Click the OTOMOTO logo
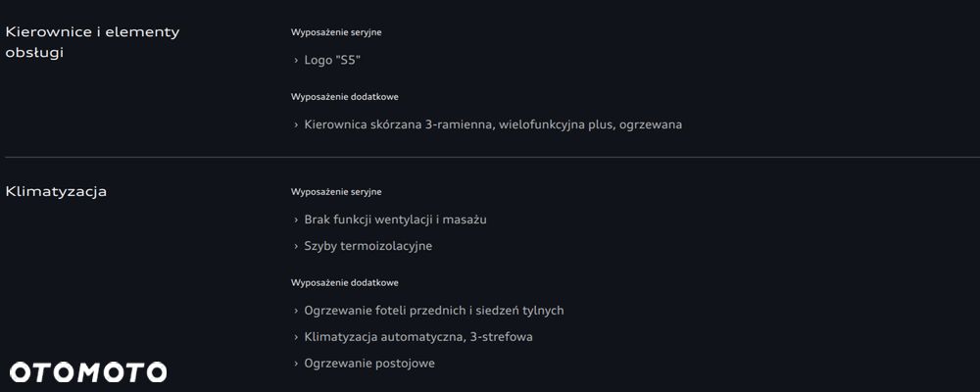 pos(88,372)
